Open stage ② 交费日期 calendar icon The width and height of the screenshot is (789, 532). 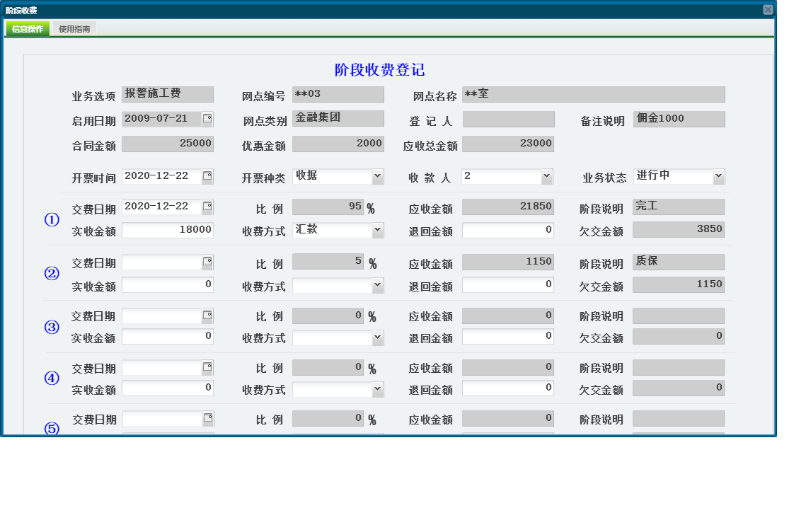coord(209,261)
